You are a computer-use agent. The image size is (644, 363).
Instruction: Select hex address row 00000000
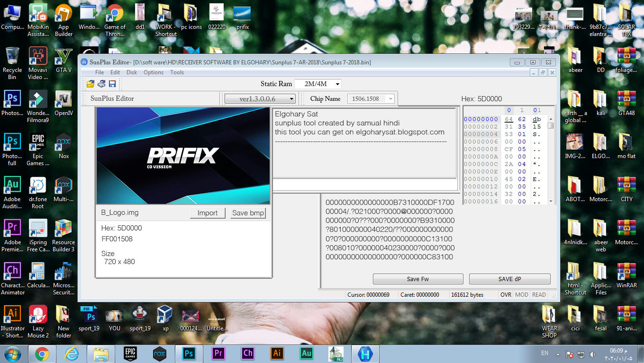click(481, 119)
